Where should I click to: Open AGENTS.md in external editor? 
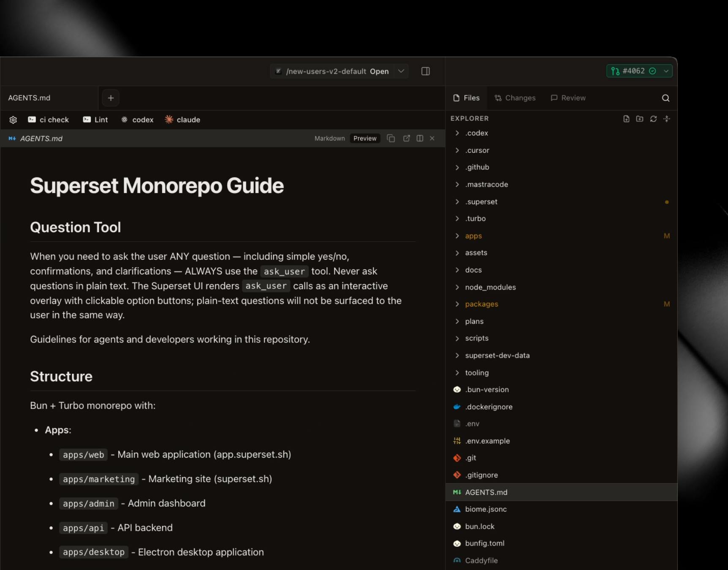pyautogui.click(x=406, y=138)
